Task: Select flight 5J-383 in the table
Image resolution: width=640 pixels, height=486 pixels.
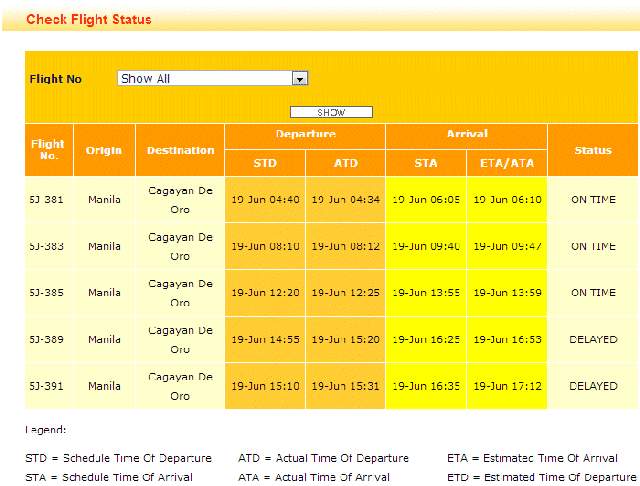Action: pos(47,246)
